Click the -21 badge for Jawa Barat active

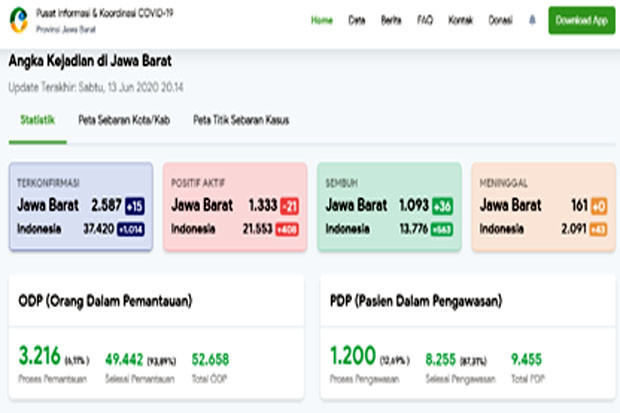click(289, 206)
